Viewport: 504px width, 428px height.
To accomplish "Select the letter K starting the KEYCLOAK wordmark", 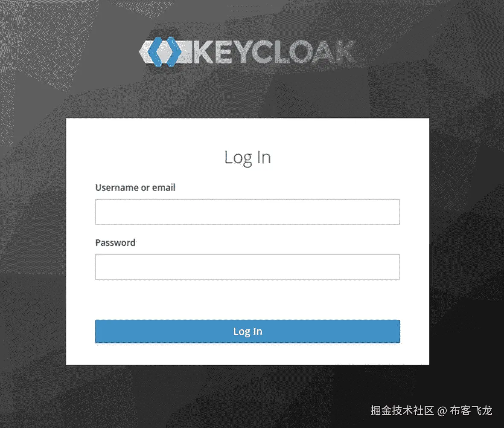I will pyautogui.click(x=203, y=52).
